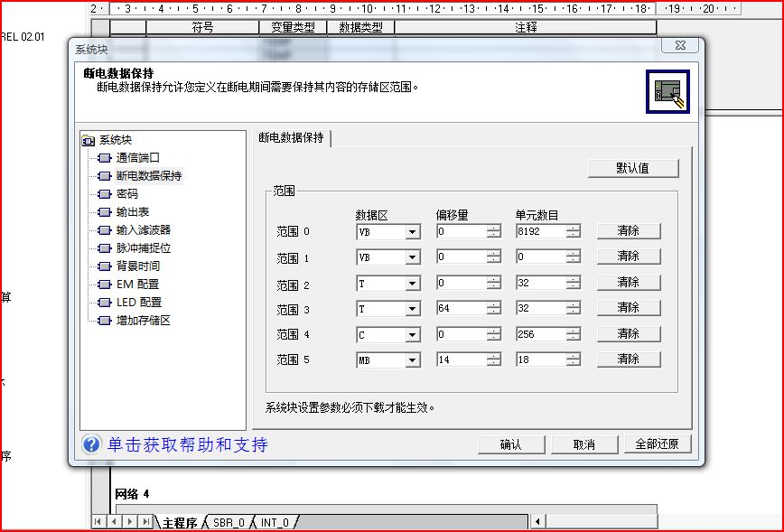
Task: Select 输入滤波器 in the tree
Action: (x=143, y=230)
